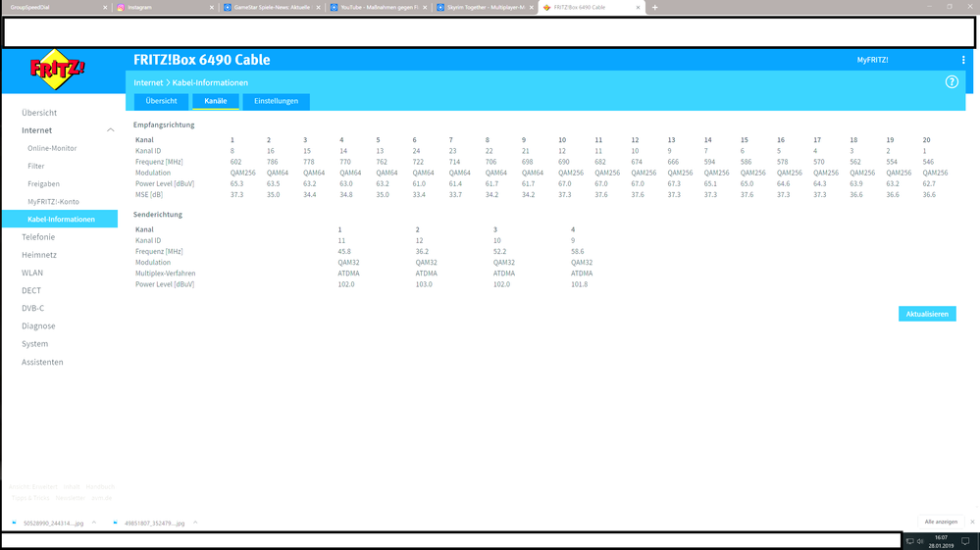980x550 pixels.
Task: Open WLAN in the sidebar
Action: coord(31,273)
